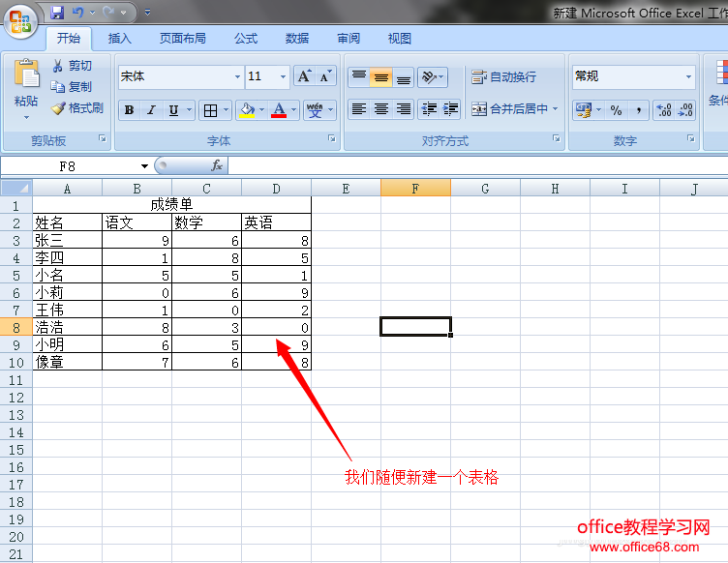
Task: Increase font size with large A
Action: point(304,76)
